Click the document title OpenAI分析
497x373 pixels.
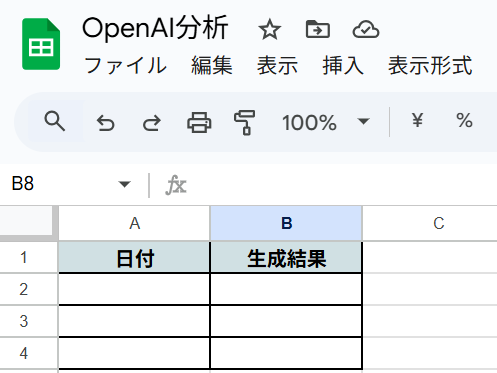click(x=155, y=29)
